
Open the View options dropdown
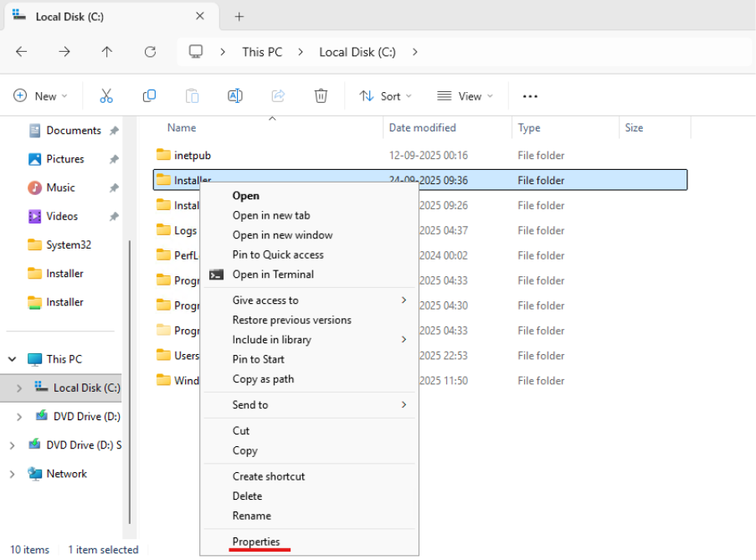(464, 95)
